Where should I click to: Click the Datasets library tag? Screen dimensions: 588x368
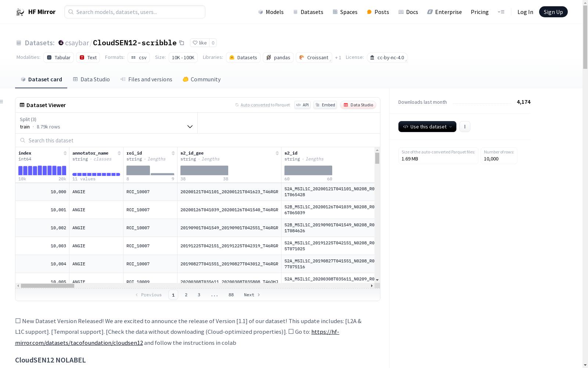[243, 57]
